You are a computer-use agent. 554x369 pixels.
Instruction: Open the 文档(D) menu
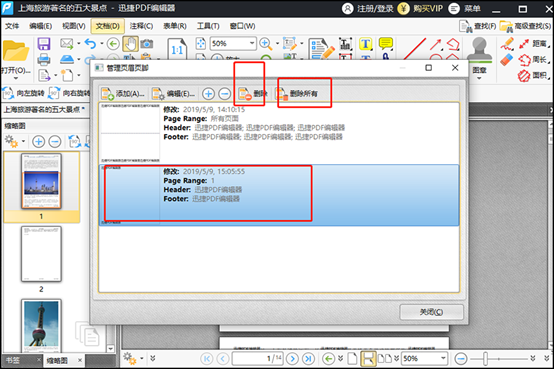(108, 26)
